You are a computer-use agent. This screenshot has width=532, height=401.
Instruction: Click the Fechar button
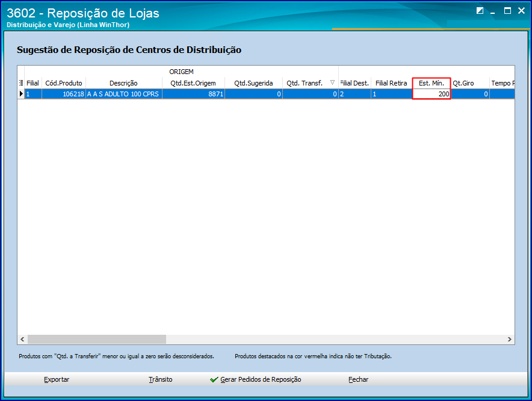click(x=358, y=379)
